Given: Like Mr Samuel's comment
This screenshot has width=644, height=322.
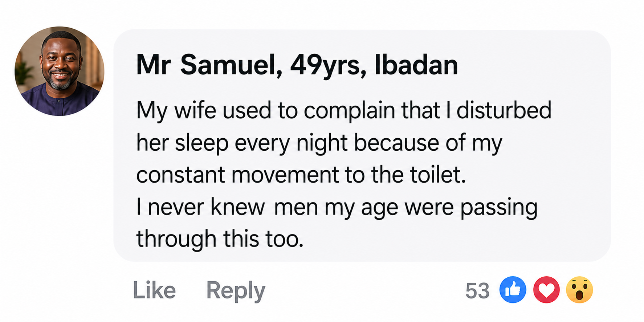Looking at the screenshot, I should pyautogui.click(x=154, y=290).
